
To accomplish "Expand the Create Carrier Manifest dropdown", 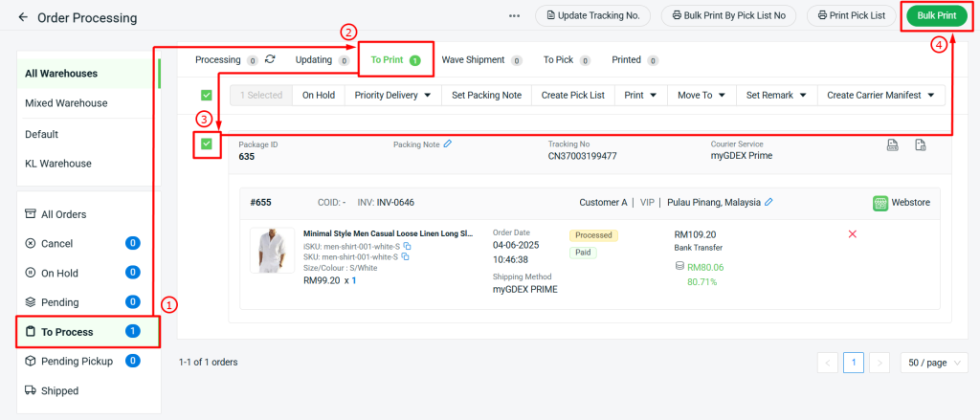I will point(880,95).
